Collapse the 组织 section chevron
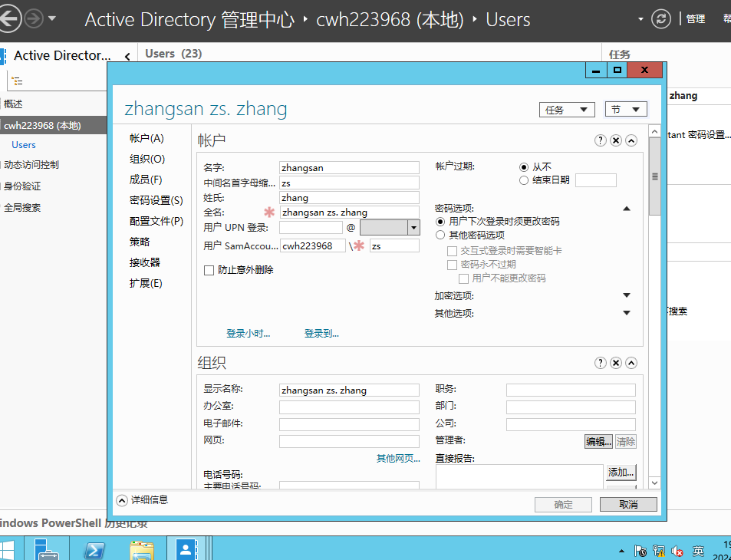 pyautogui.click(x=631, y=363)
